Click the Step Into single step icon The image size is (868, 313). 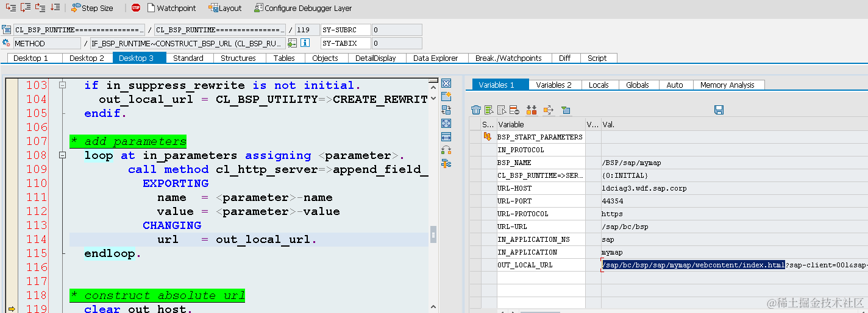[11, 7]
